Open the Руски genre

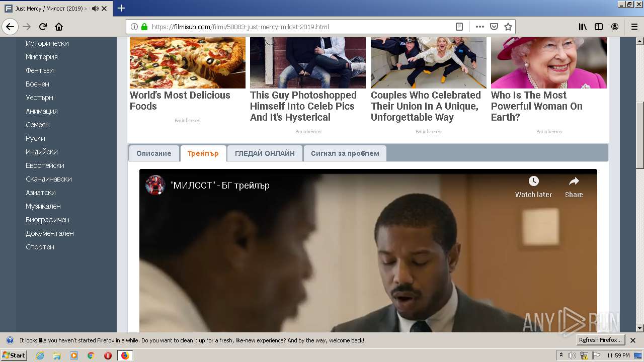(35, 138)
